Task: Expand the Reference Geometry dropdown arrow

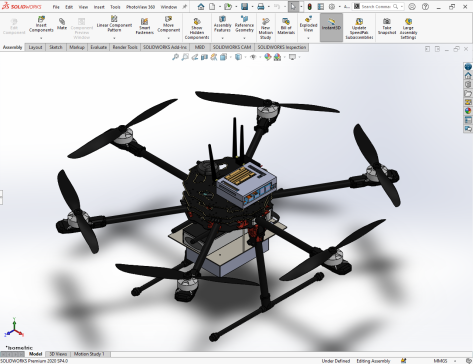Action: point(244,38)
